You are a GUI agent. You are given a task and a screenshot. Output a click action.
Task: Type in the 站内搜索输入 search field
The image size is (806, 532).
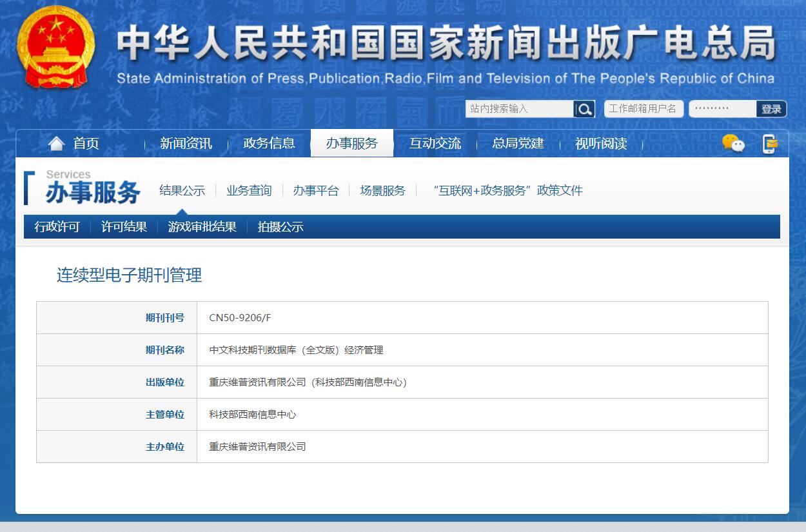click(x=519, y=109)
